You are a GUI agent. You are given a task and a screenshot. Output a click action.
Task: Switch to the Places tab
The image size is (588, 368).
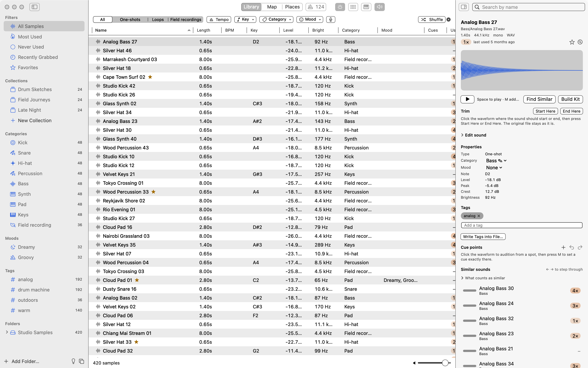[x=292, y=7]
